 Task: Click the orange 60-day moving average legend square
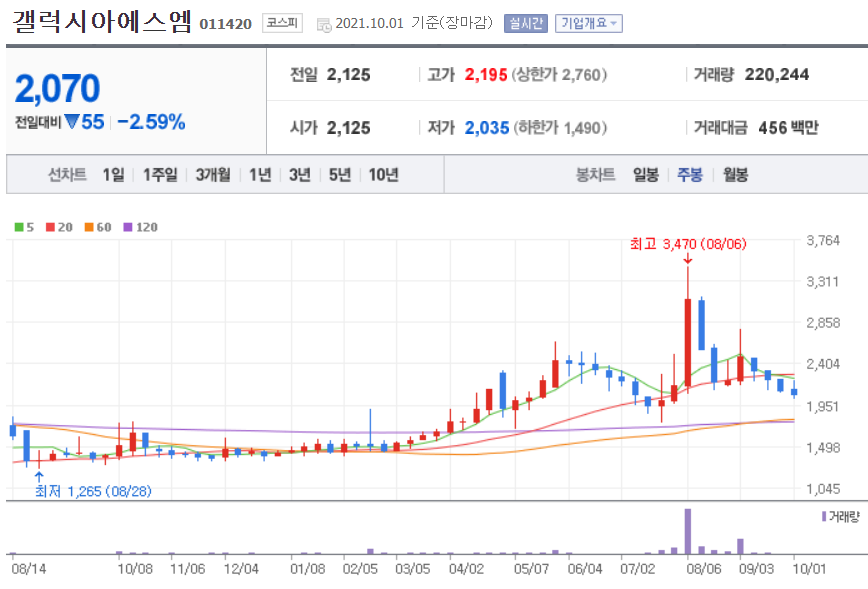click(88, 226)
